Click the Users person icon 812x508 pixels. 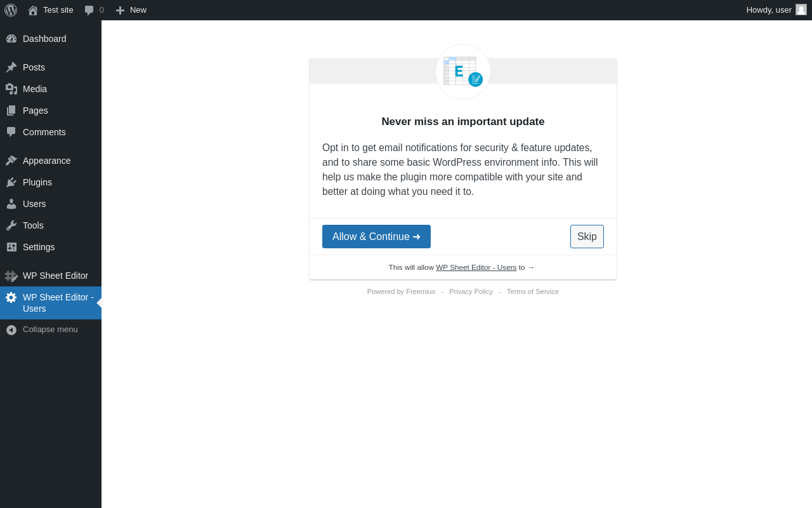pyautogui.click(x=11, y=204)
